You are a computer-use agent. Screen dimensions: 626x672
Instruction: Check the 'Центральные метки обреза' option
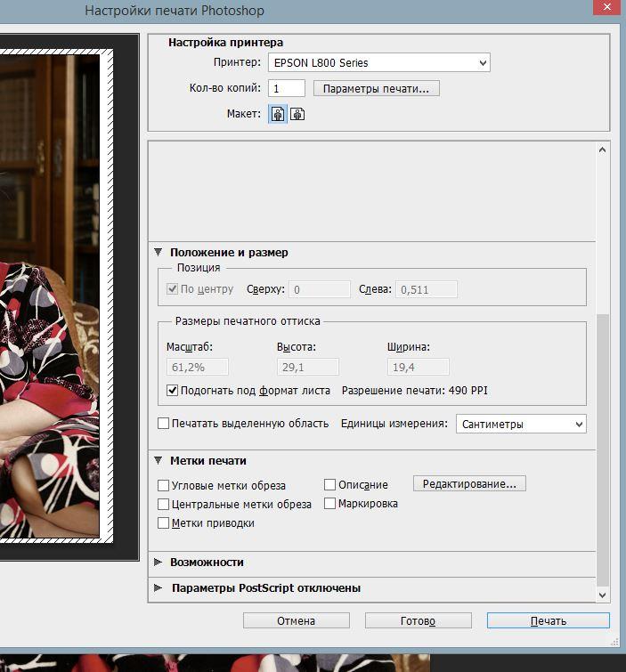tap(163, 504)
